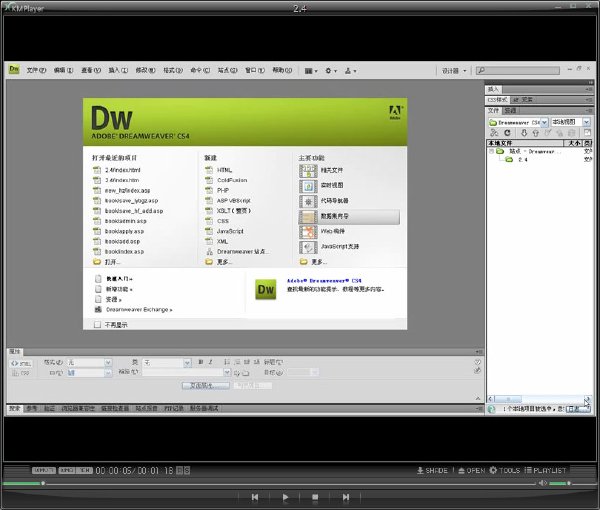
Task: Click the help question icon in Properties panel
Action: tap(477, 362)
